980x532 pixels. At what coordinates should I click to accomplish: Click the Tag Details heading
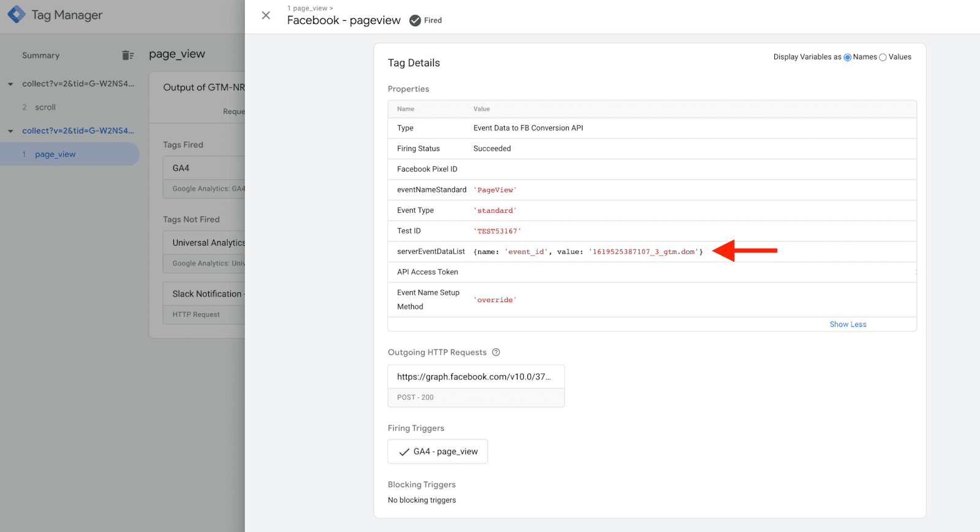pos(414,63)
